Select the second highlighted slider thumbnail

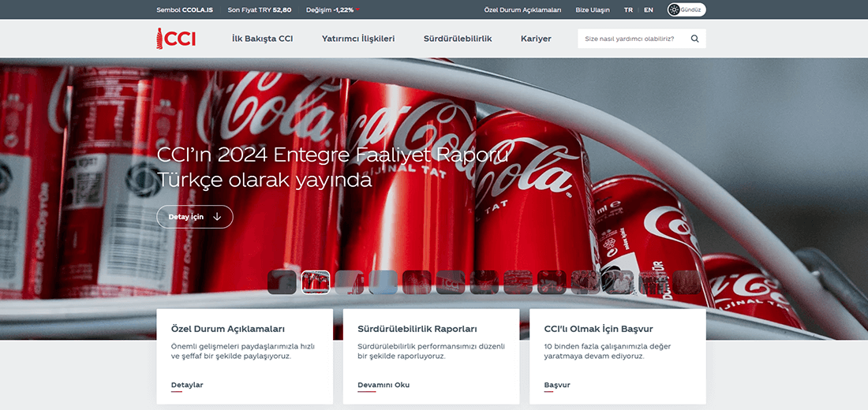point(316,282)
